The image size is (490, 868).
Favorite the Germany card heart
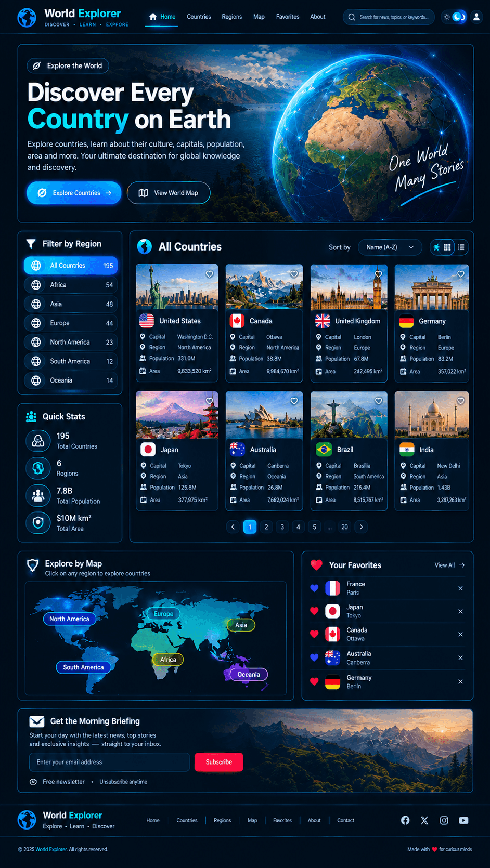click(461, 274)
